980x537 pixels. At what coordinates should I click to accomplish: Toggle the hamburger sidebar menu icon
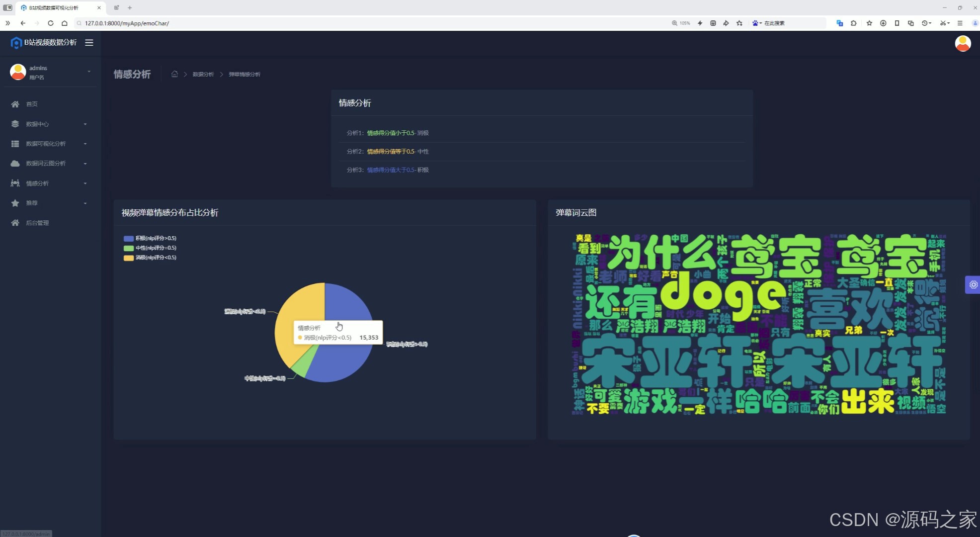pos(89,43)
